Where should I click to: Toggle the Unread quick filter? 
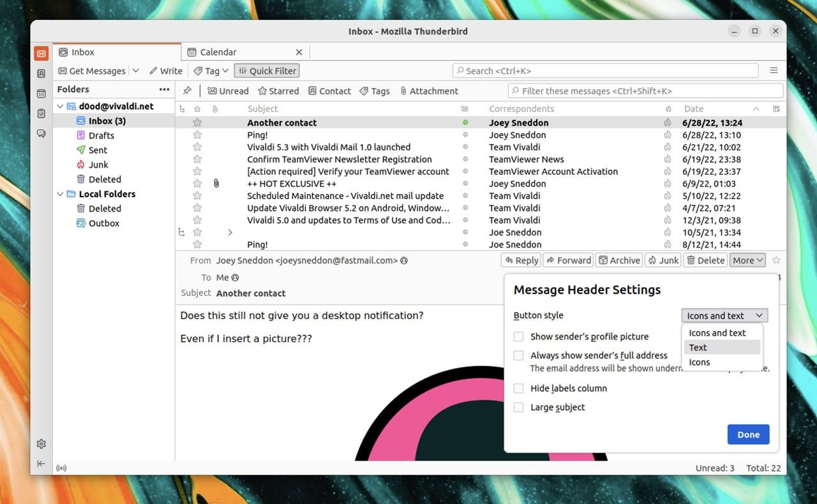pos(228,91)
